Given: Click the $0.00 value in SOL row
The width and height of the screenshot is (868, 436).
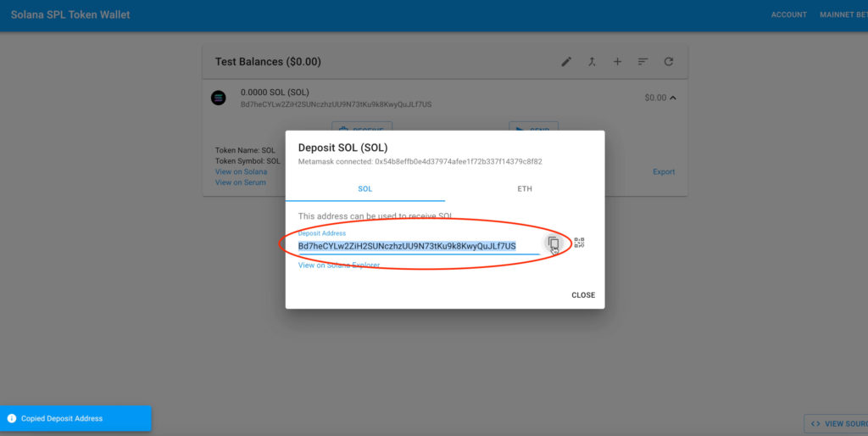Looking at the screenshot, I should [x=655, y=98].
